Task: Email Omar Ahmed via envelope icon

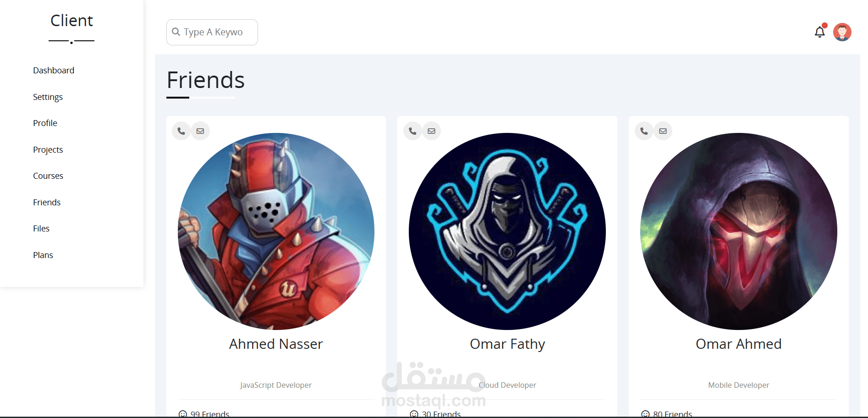Action: [663, 131]
